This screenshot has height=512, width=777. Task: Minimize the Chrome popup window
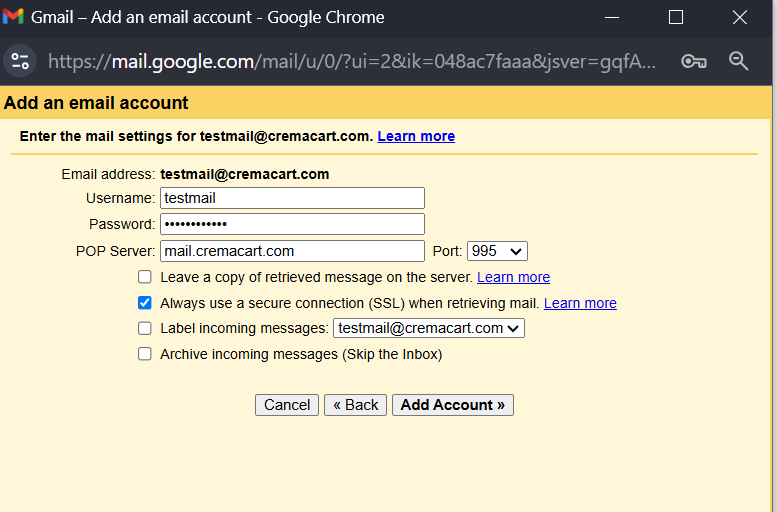pyautogui.click(x=612, y=17)
